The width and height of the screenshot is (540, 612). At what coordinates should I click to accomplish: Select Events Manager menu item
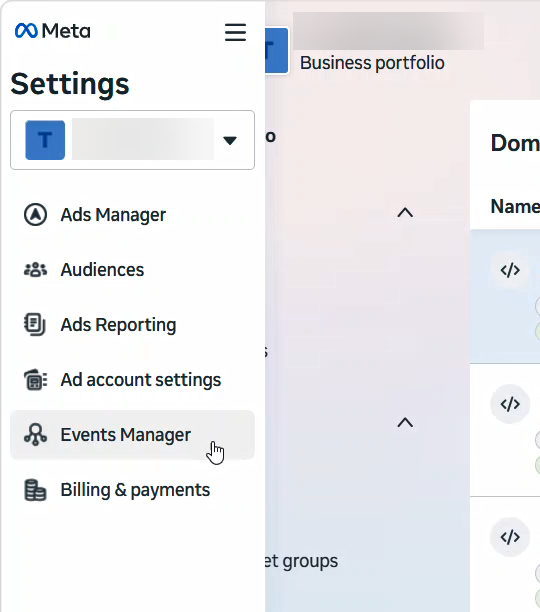click(132, 435)
